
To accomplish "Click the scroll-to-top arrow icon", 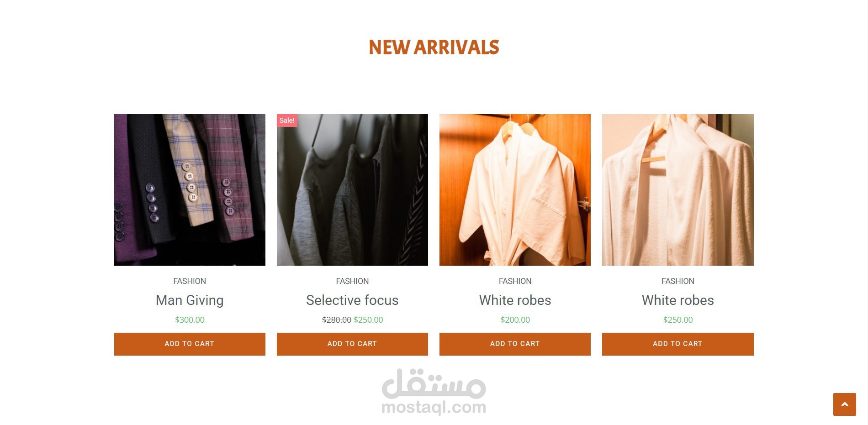I will pos(844,404).
